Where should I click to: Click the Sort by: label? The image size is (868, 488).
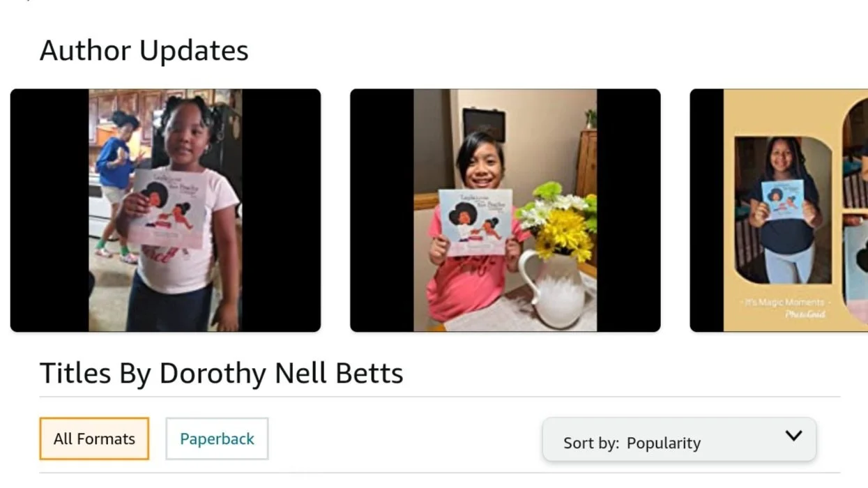pyautogui.click(x=591, y=443)
